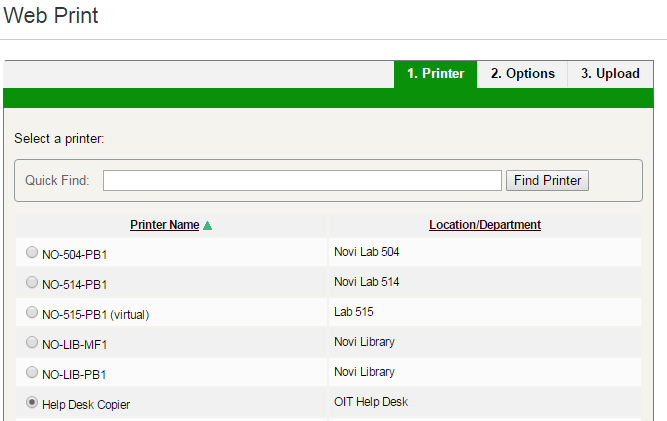The height and width of the screenshot is (421, 667).
Task: Click the Select a printer label
Action: 59,139
